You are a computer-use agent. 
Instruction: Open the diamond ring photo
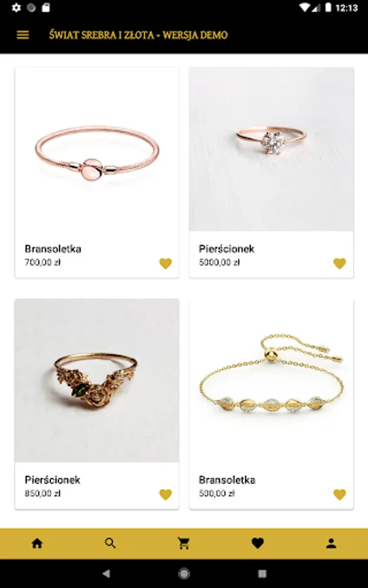coord(271,149)
